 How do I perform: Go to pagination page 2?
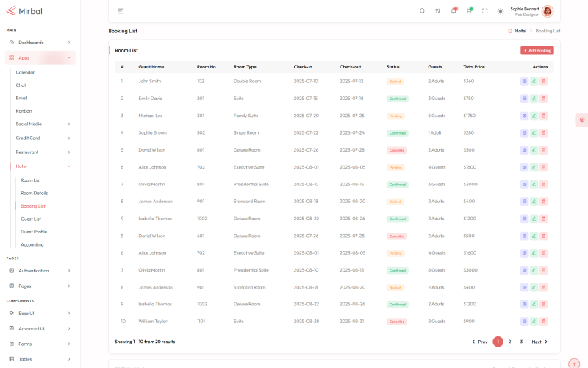509,342
